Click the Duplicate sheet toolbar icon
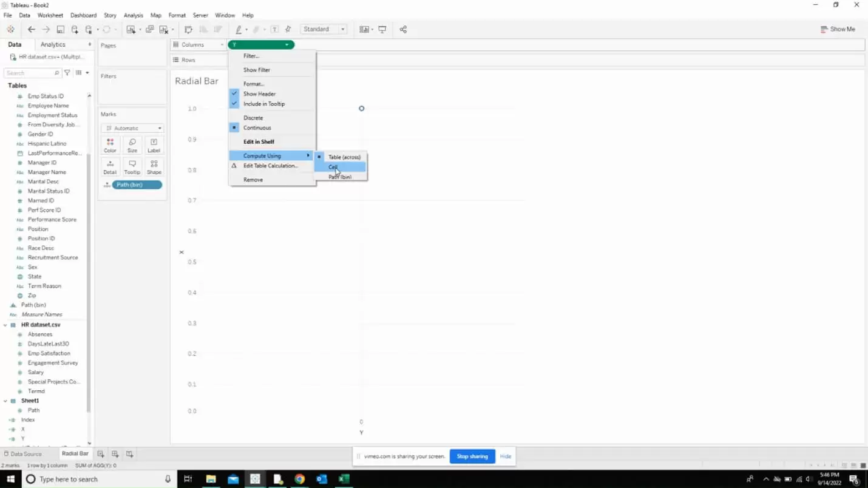This screenshot has width=868, height=488. 149,29
